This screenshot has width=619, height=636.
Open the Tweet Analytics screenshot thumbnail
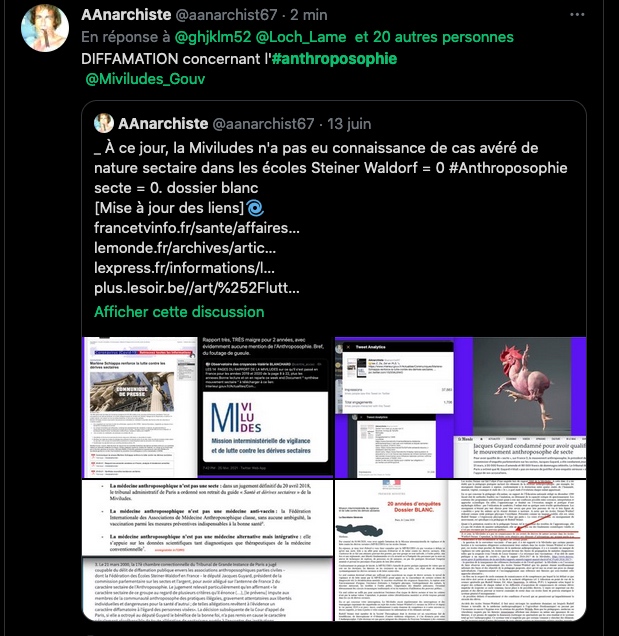tap(398, 407)
